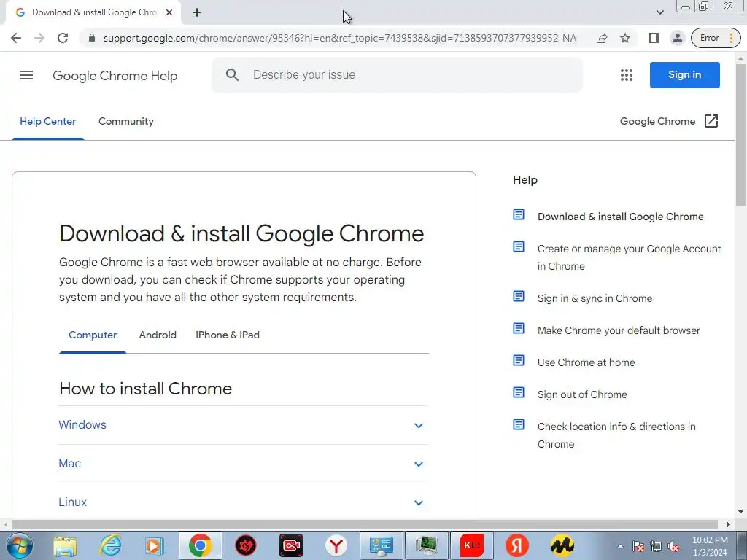Open Windows Explorer from taskbar

tap(65, 545)
